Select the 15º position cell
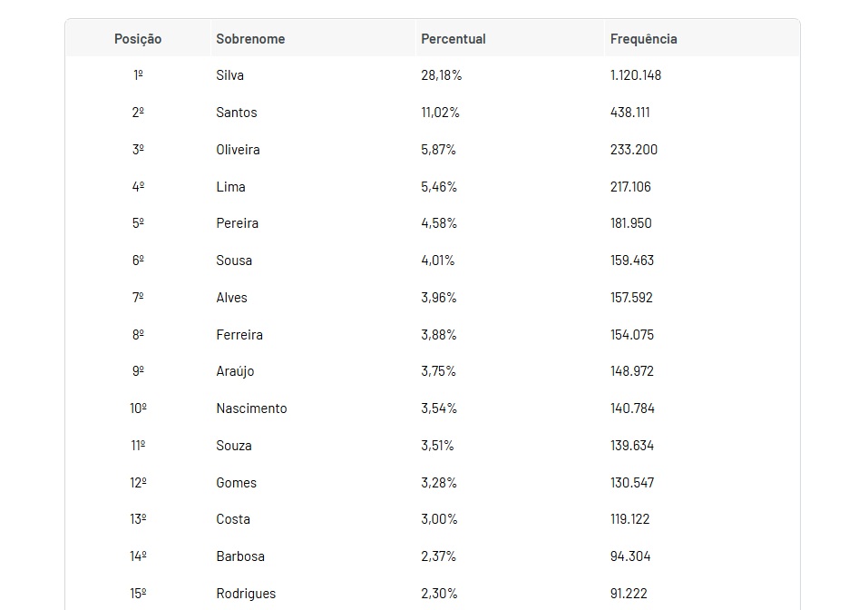 tap(138, 594)
